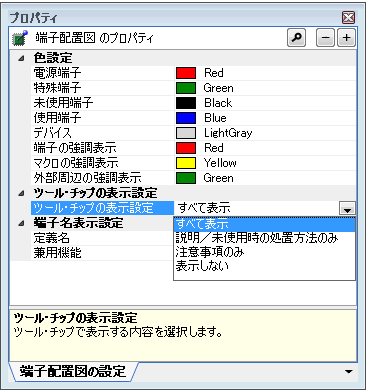Select 表示しない option
The height and width of the screenshot is (391, 369).
point(265,266)
